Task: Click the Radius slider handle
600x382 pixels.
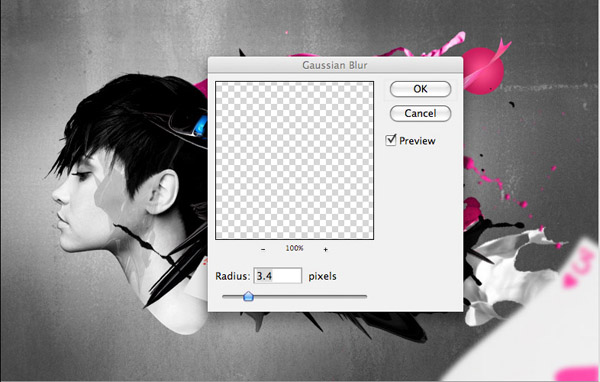Action: 248,296
